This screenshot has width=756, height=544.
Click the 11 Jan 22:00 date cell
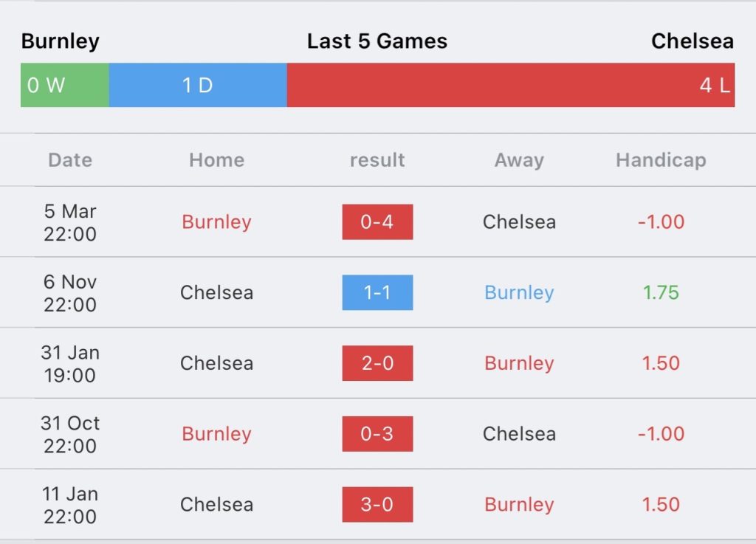point(70,505)
